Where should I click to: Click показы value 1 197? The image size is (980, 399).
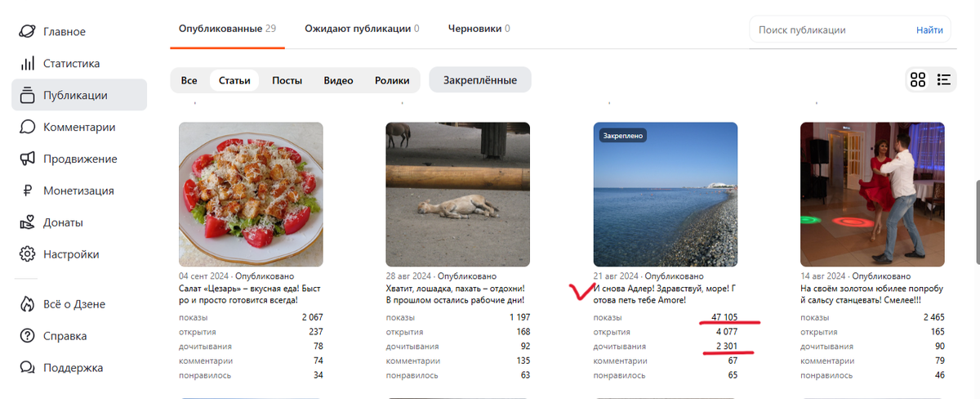(519, 317)
